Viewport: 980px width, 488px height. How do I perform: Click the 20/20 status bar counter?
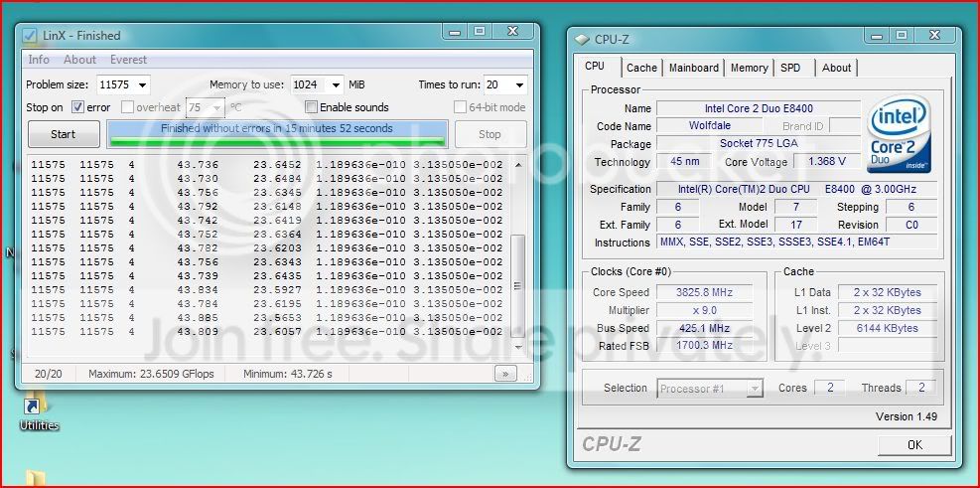coord(47,374)
